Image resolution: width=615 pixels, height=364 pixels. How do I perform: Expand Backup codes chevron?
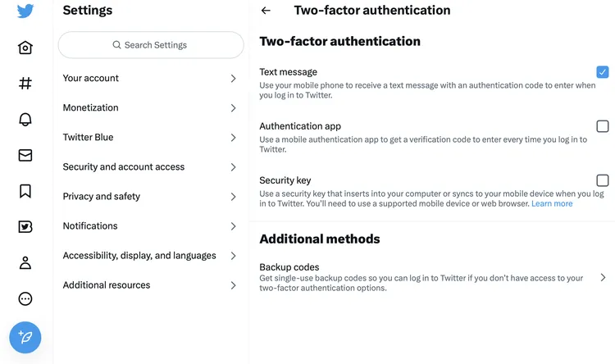[603, 278]
